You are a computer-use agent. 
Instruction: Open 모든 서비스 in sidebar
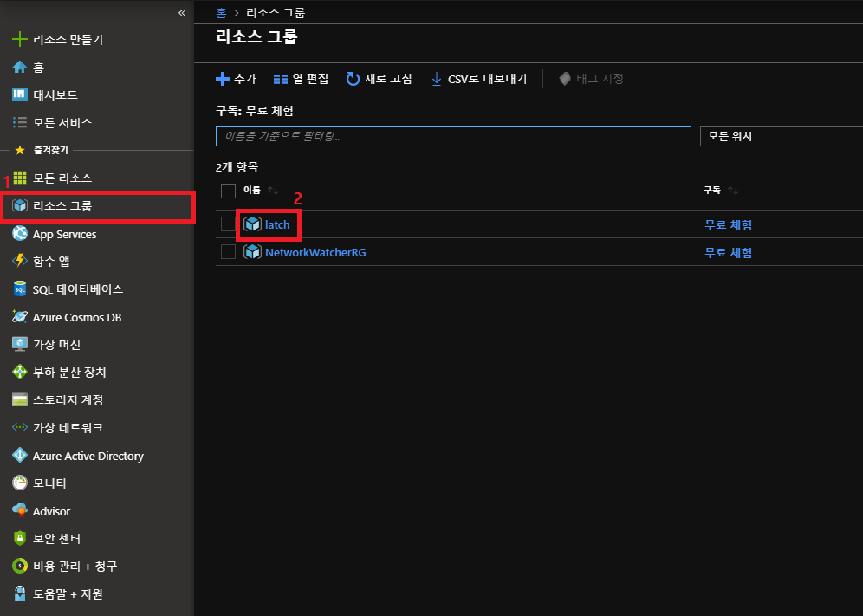pos(62,122)
